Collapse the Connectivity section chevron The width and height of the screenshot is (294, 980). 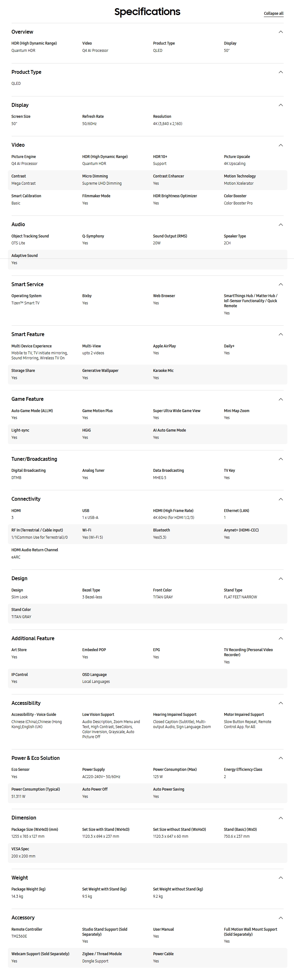click(x=281, y=499)
